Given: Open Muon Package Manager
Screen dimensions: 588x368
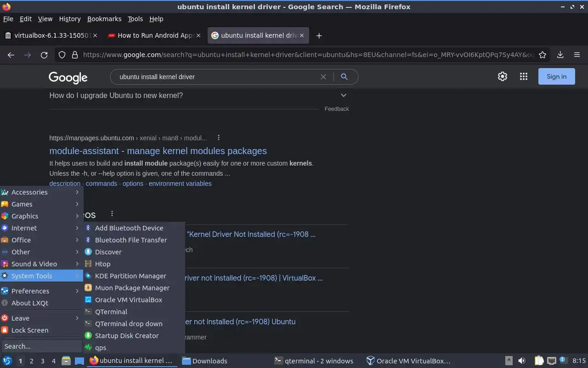Looking at the screenshot, I should click(134, 288).
